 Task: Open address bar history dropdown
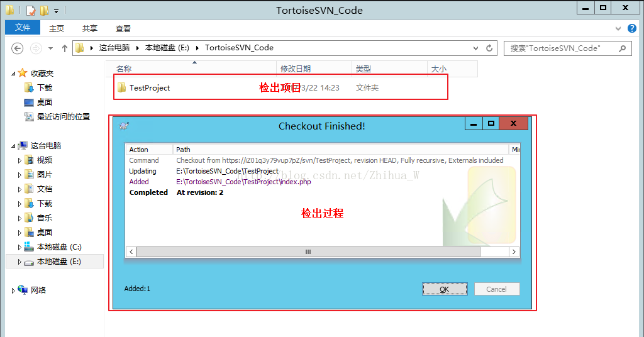pos(475,48)
